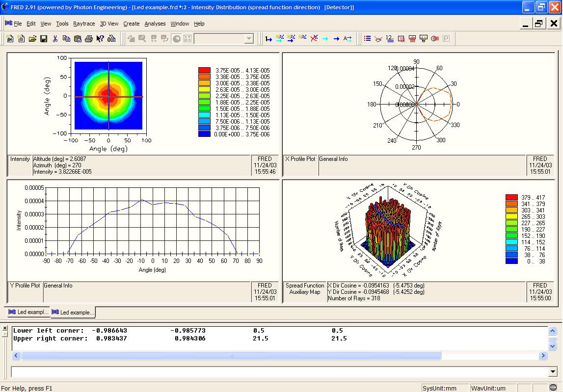This screenshot has height=392, width=563.
Task: Click the scissors Cut icon
Action: click(x=55, y=38)
